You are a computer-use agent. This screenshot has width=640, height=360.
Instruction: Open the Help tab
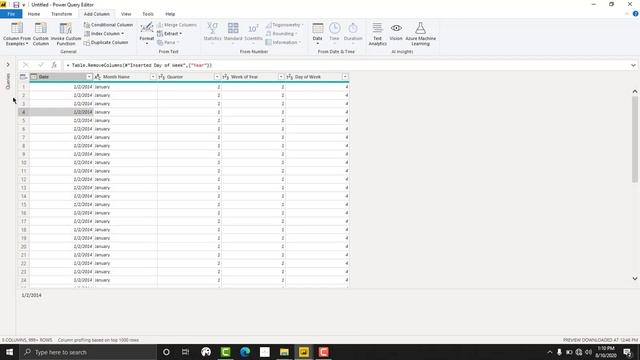[170, 14]
